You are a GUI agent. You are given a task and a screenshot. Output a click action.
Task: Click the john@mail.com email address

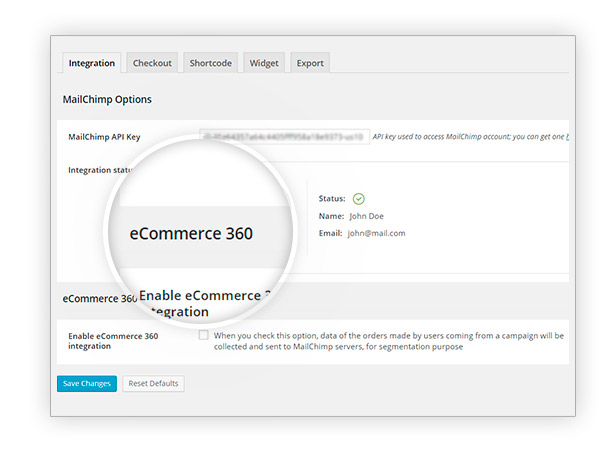377,233
